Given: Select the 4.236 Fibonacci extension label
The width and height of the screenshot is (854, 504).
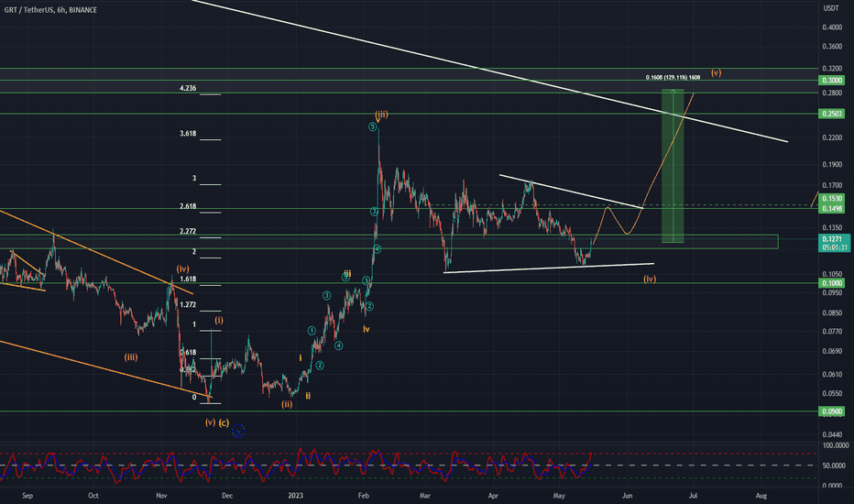Looking at the screenshot, I should [188, 88].
